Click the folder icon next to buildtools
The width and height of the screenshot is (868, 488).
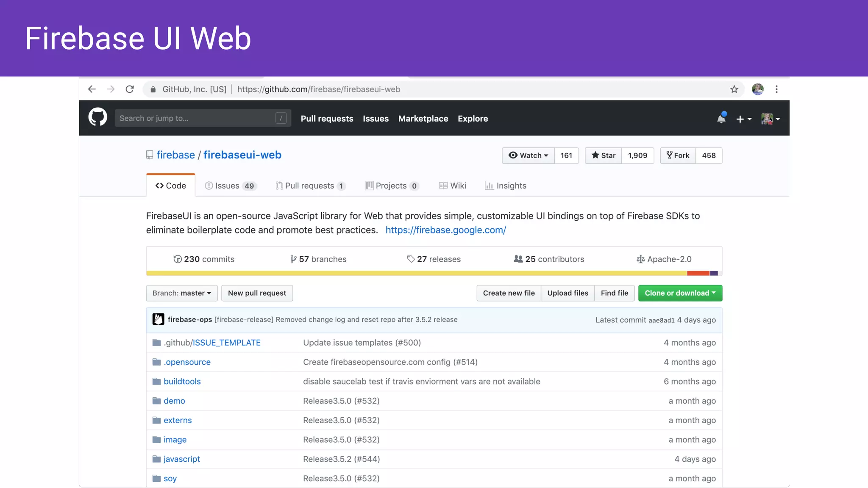pyautogui.click(x=156, y=381)
